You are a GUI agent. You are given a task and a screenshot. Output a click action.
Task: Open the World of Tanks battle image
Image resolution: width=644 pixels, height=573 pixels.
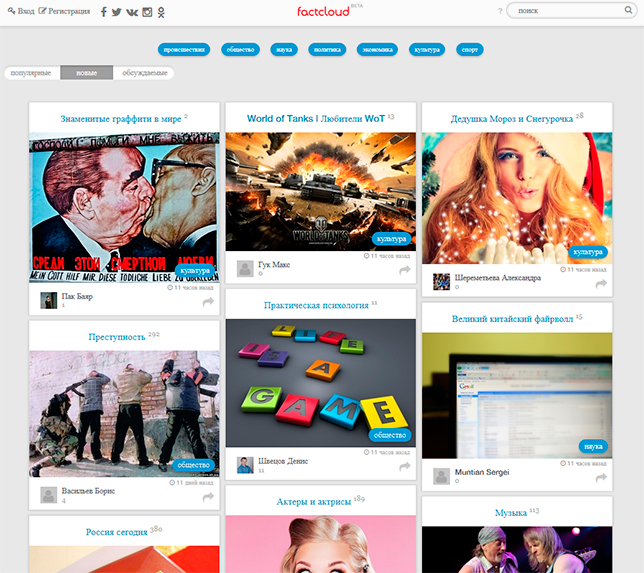(x=321, y=191)
